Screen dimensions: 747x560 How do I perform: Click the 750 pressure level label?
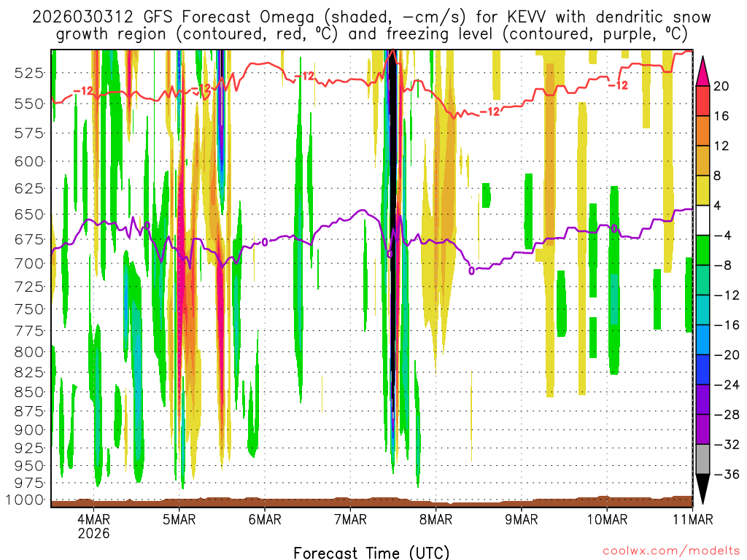point(28,309)
